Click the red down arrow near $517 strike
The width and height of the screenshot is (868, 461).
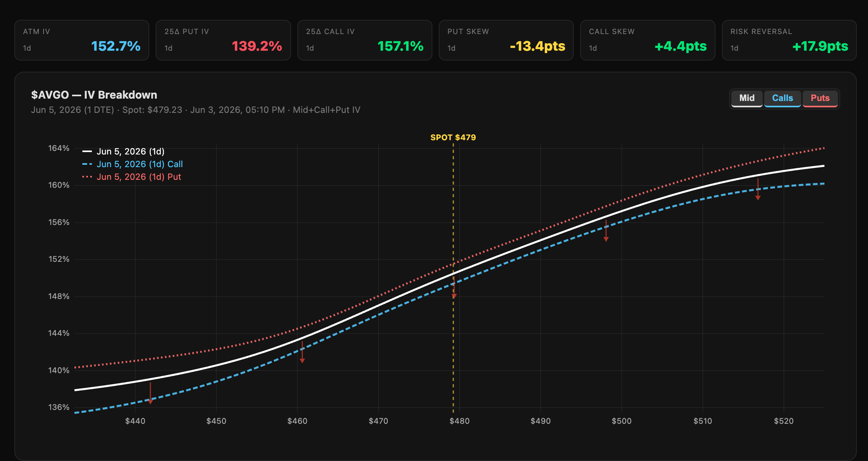(758, 189)
